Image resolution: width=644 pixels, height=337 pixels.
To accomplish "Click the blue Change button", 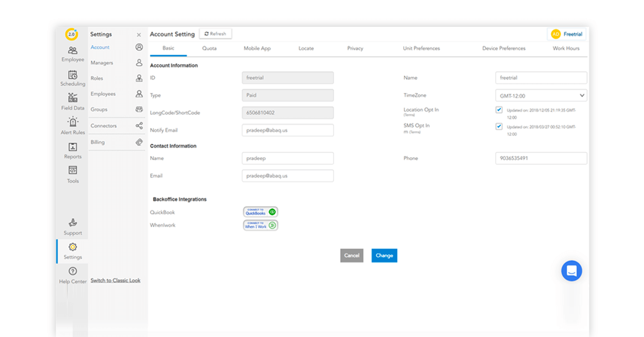I will coord(384,255).
